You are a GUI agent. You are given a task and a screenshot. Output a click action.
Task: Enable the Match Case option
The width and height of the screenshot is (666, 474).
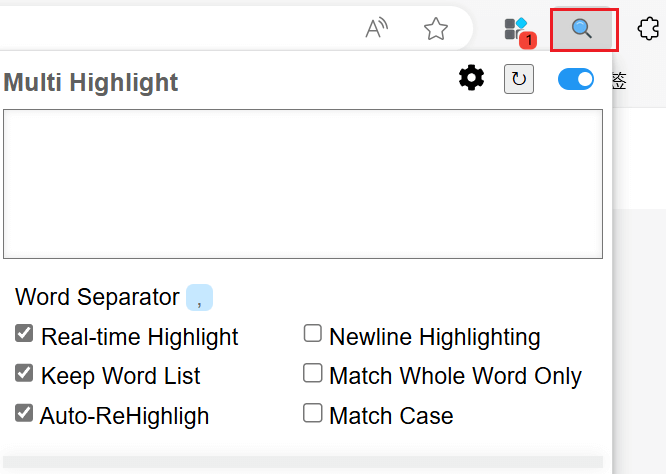313,412
